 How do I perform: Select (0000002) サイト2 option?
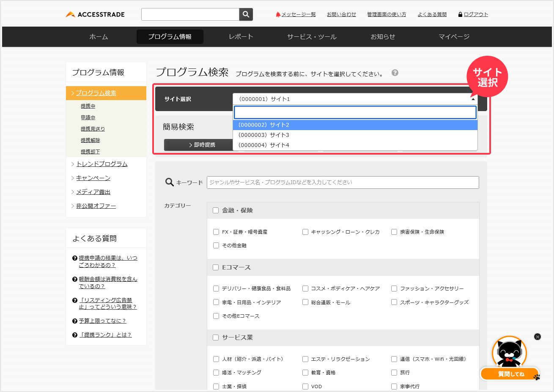[355, 125]
